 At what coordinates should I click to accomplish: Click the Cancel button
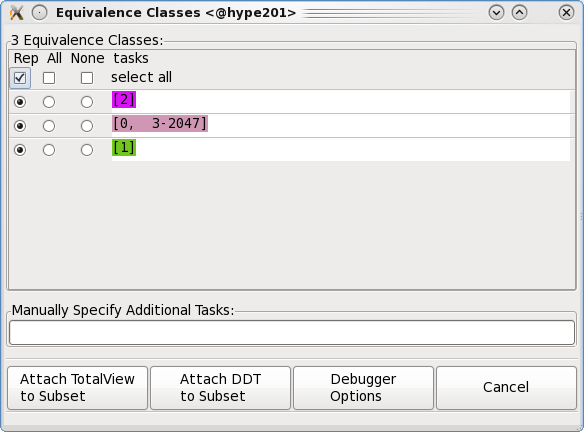(x=506, y=388)
